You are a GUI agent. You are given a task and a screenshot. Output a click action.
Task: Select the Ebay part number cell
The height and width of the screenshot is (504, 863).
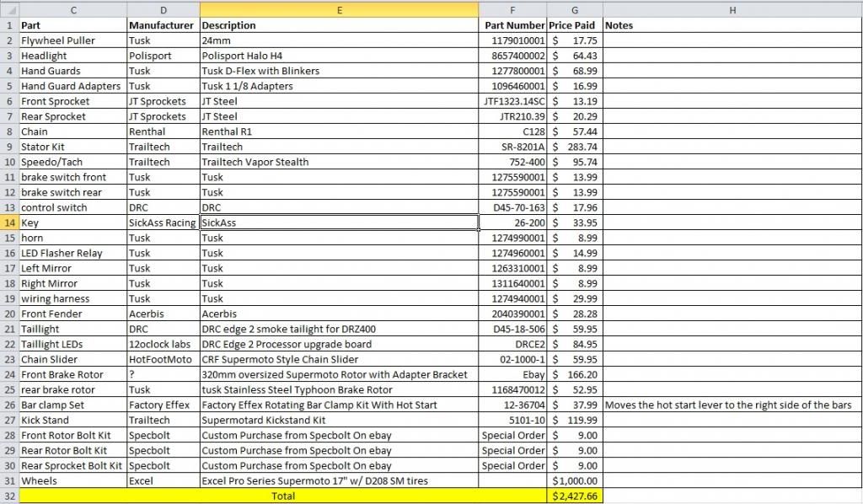pyautogui.click(x=513, y=374)
